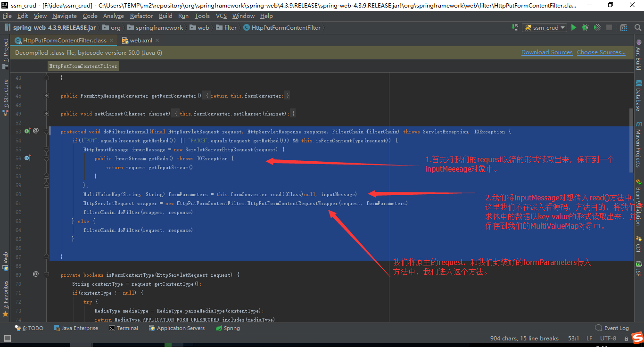The width and height of the screenshot is (644, 347).
Task: Run the ssm_crud configuration
Action: click(x=574, y=27)
